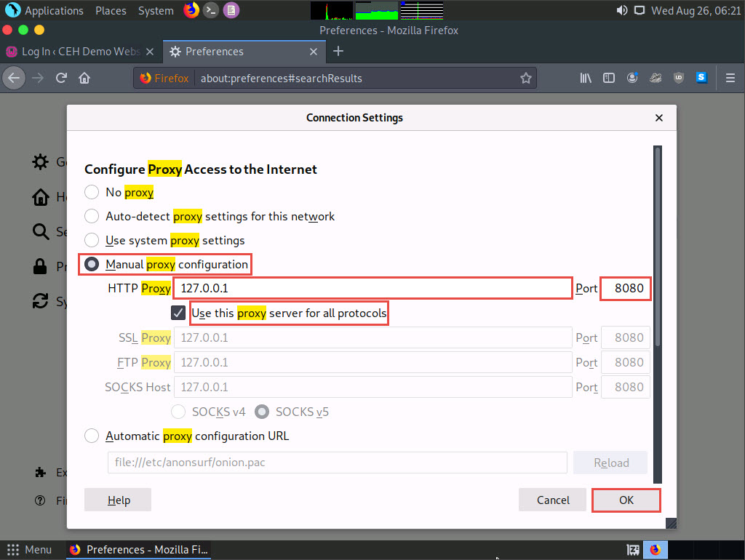
Task: Go to the Firefox home page icon
Action: (x=84, y=78)
